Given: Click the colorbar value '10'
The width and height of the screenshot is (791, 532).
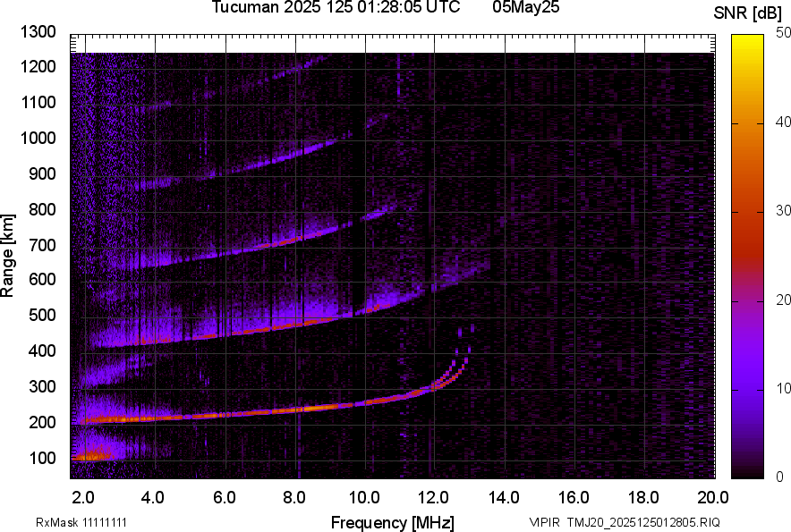Looking at the screenshot, I should click(783, 388).
